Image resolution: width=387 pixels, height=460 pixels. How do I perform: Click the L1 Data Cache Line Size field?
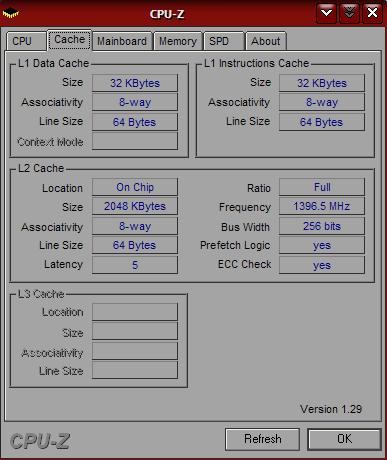pos(135,122)
